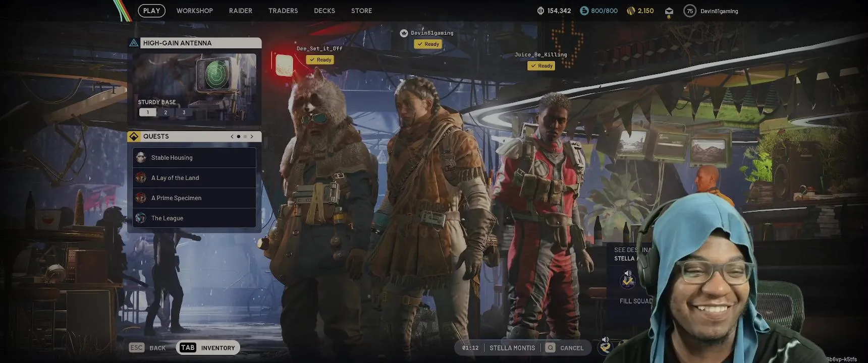Image resolution: width=868 pixels, height=363 pixels.
Task: Click The League quest portrait icon
Action: click(x=141, y=218)
